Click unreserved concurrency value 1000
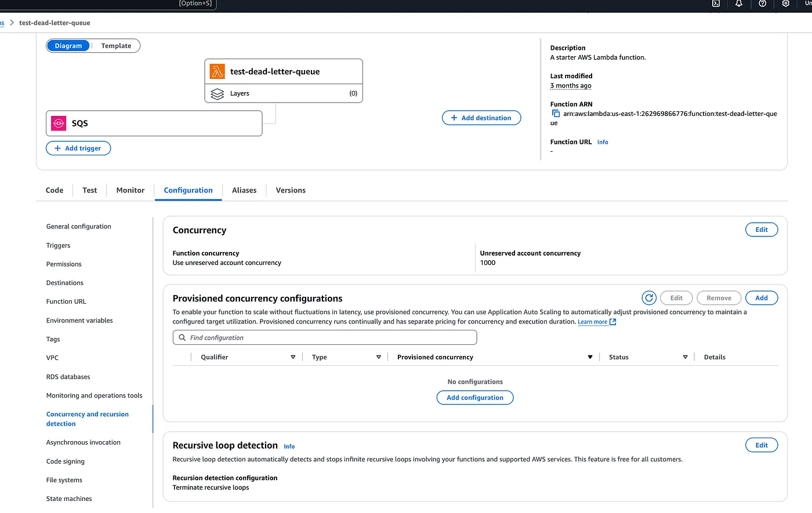The width and height of the screenshot is (812, 513). click(488, 263)
